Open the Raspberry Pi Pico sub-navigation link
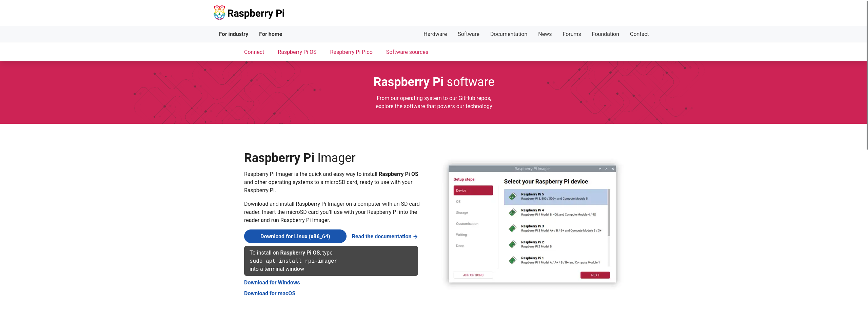Image resolution: width=868 pixels, height=322 pixels. point(351,52)
